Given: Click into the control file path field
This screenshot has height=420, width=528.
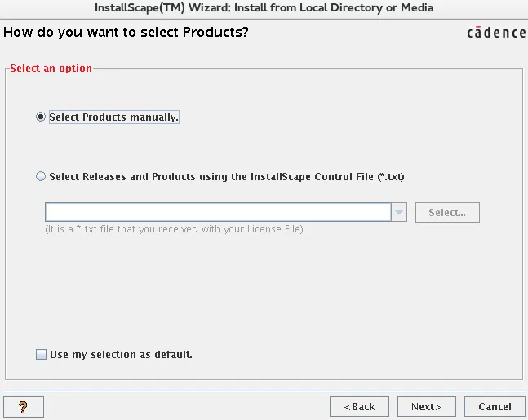Looking at the screenshot, I should (218, 213).
